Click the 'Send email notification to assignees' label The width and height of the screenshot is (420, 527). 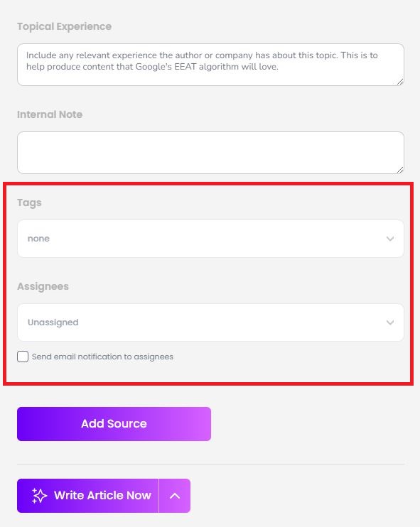coord(102,357)
